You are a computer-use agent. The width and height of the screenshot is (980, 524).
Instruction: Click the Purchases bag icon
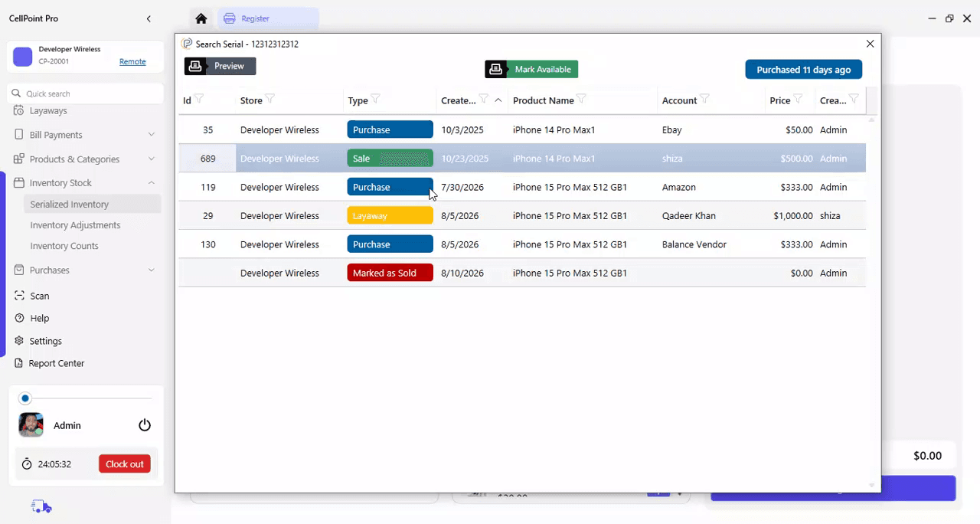coord(19,270)
